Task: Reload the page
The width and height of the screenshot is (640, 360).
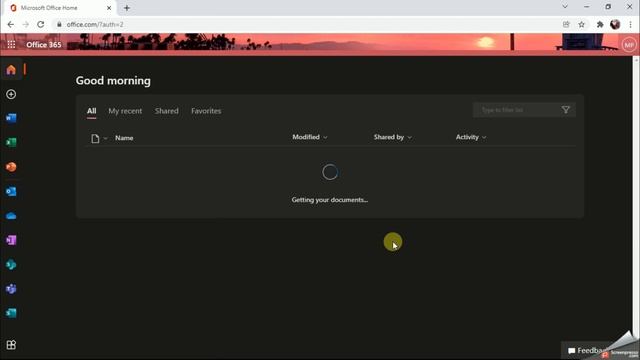Action: (40, 24)
